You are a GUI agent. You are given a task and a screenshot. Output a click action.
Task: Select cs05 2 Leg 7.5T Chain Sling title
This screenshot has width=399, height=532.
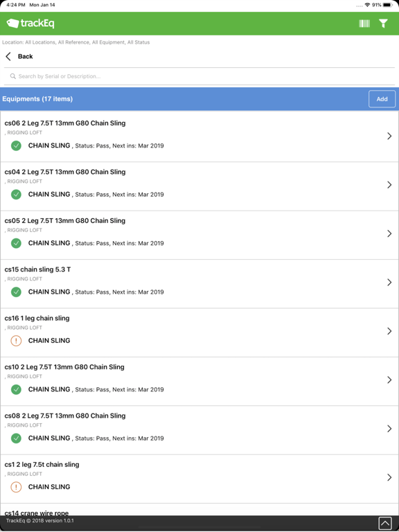coord(65,220)
